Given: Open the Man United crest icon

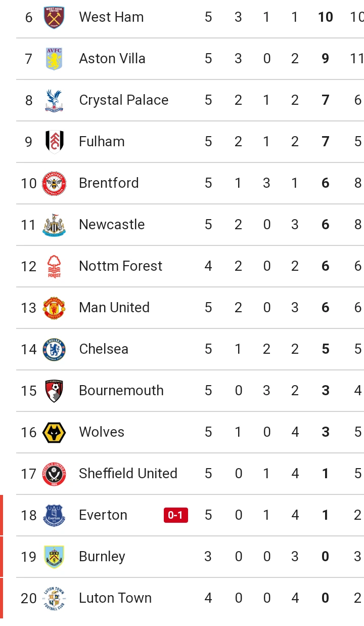Looking at the screenshot, I should tap(54, 308).
